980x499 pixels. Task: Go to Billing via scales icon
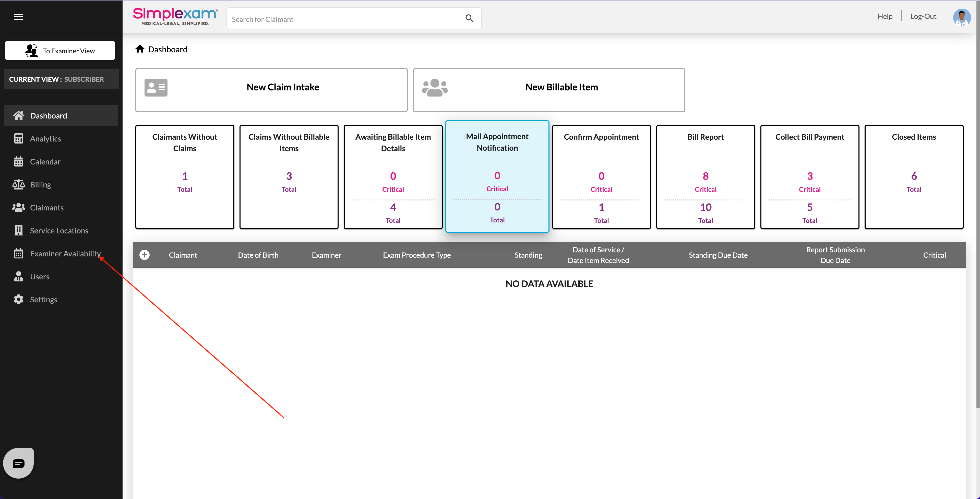pyautogui.click(x=19, y=185)
